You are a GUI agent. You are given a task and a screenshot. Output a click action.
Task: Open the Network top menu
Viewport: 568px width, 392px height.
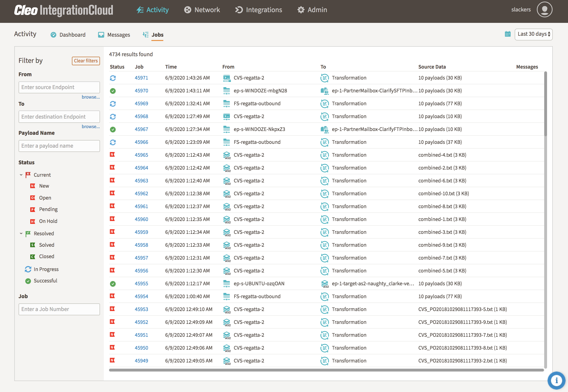click(x=202, y=10)
